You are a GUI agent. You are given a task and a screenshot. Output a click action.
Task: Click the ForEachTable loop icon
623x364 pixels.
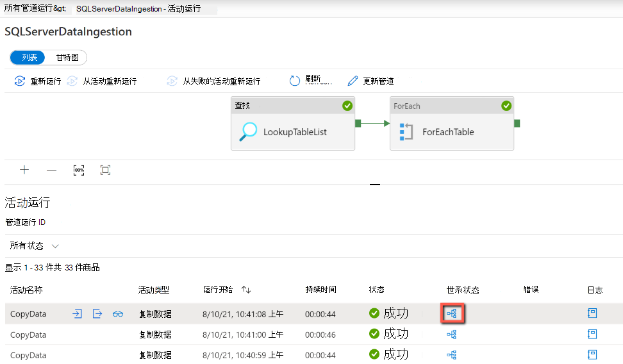click(406, 132)
